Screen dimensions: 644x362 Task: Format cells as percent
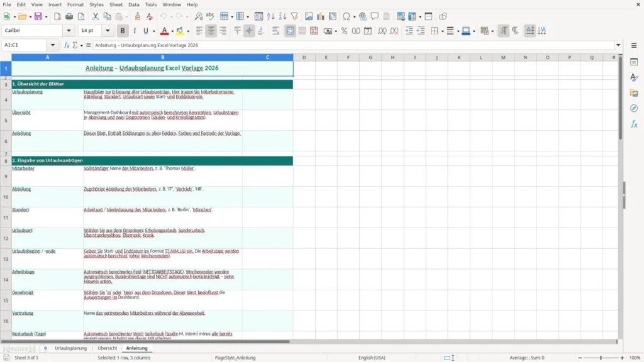(x=344, y=31)
